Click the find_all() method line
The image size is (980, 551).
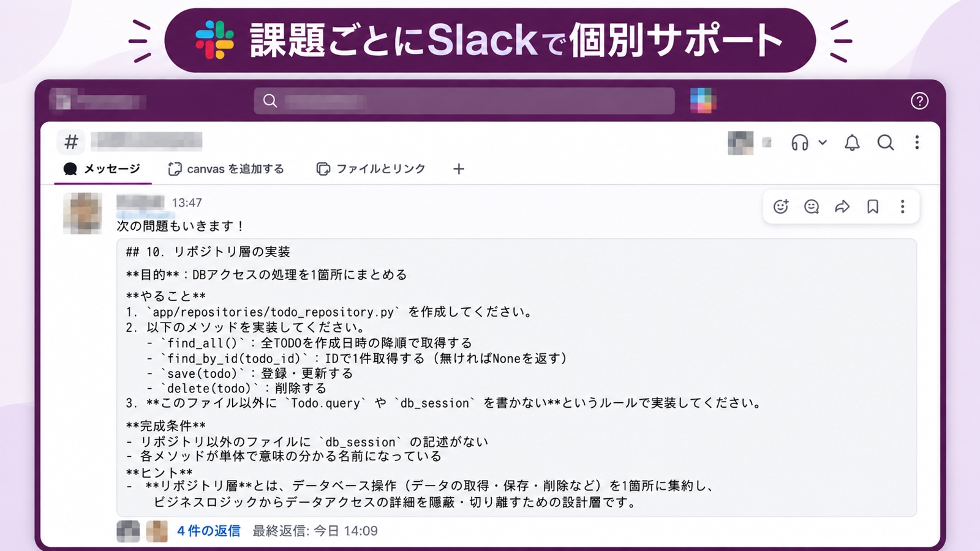(x=309, y=343)
